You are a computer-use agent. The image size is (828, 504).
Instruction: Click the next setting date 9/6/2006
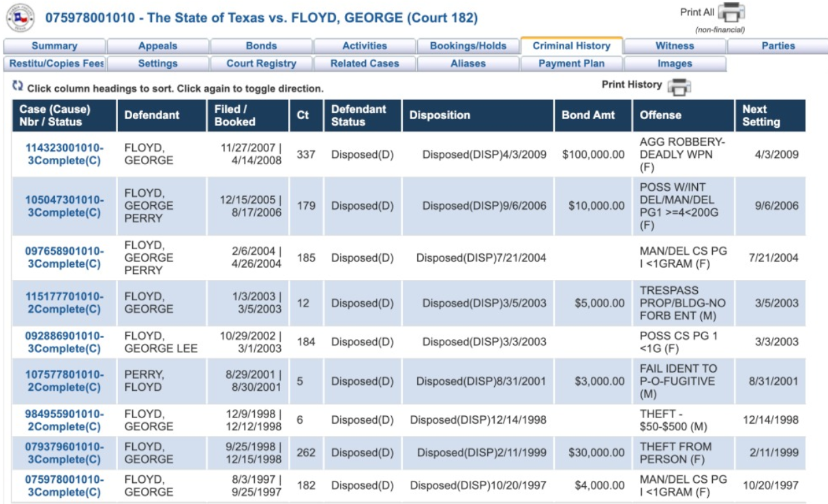pos(776,206)
